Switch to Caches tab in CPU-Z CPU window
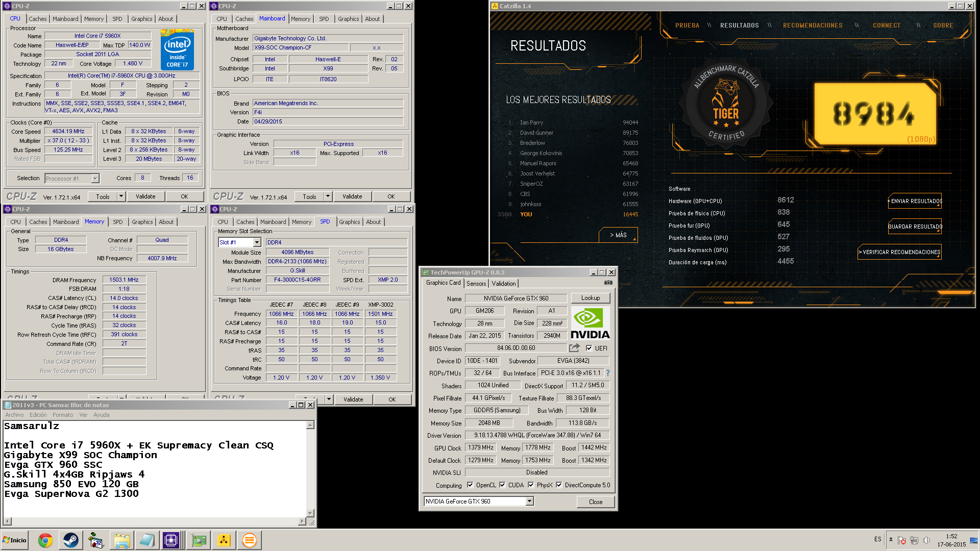This screenshot has width=980, height=551. 38,19
